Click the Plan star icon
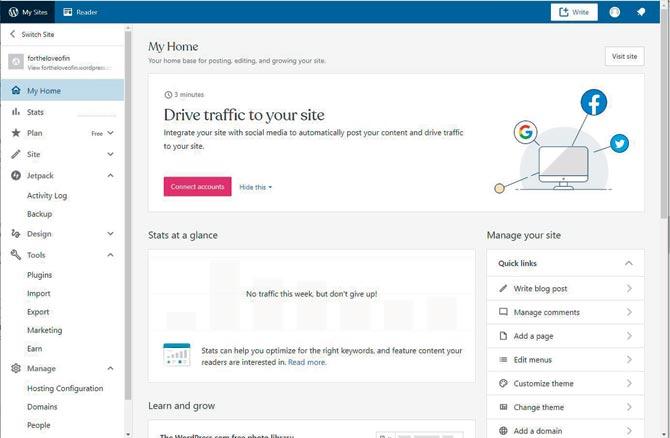670x438 pixels. [16, 132]
